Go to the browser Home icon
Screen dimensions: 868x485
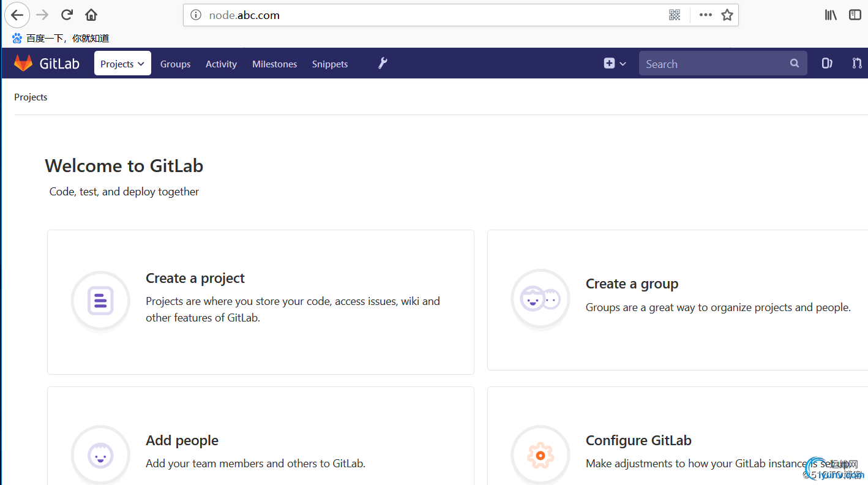coord(91,15)
